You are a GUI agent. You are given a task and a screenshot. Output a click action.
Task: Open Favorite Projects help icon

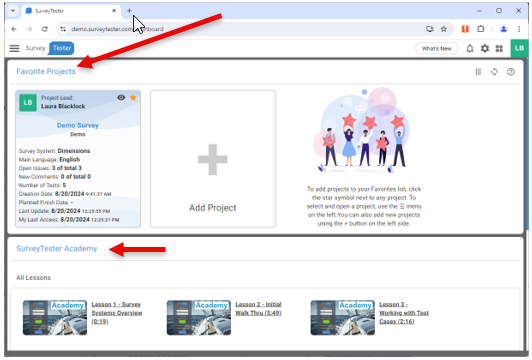click(x=511, y=72)
